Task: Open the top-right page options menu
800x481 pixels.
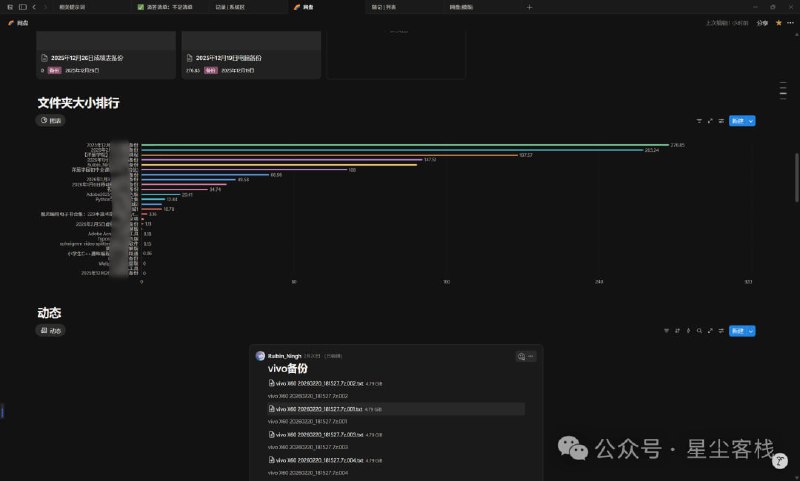Action: click(791, 22)
